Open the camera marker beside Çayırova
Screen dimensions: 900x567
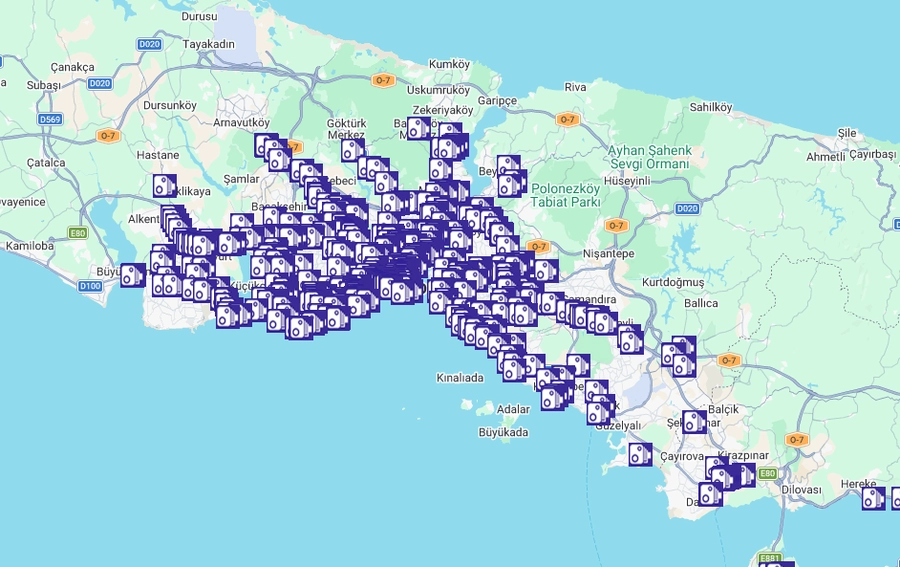pos(640,454)
